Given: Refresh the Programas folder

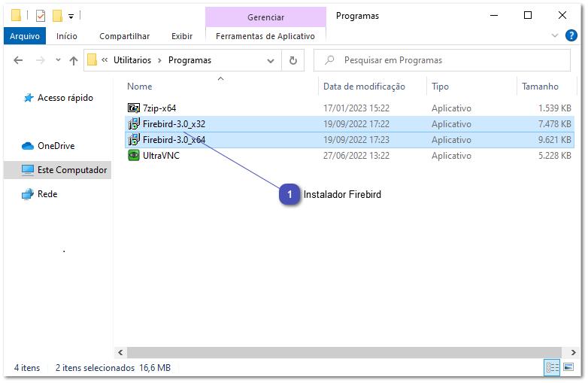Looking at the screenshot, I should click(293, 60).
